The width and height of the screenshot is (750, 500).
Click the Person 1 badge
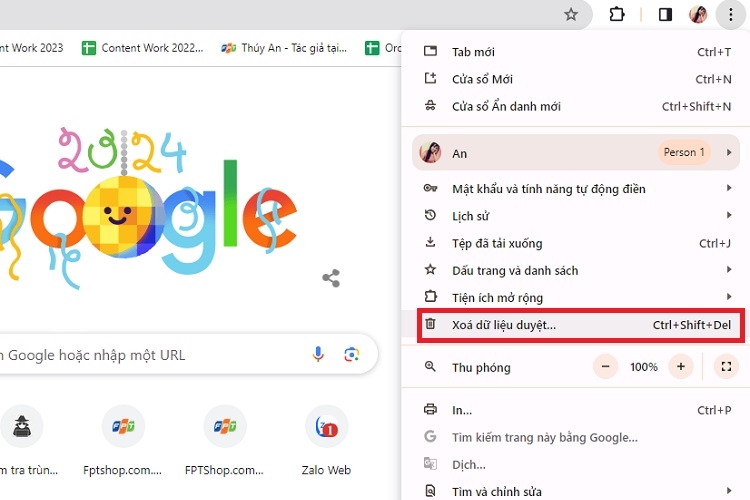[684, 153]
